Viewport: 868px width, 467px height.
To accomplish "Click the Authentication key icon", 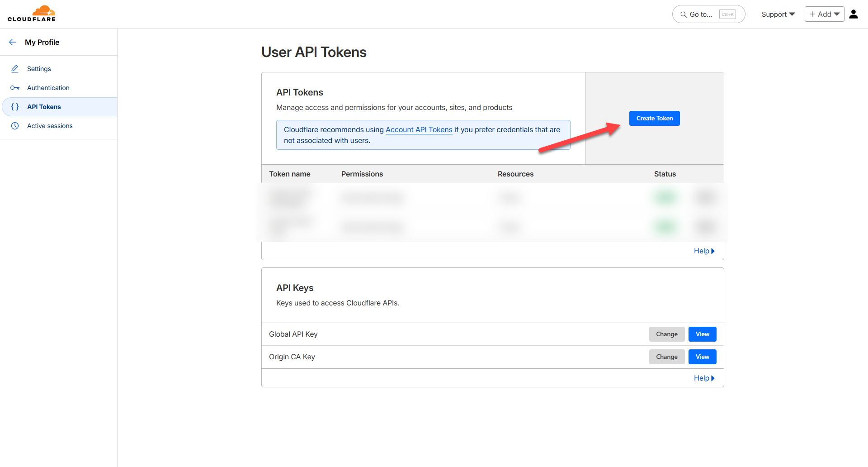I will coord(15,88).
